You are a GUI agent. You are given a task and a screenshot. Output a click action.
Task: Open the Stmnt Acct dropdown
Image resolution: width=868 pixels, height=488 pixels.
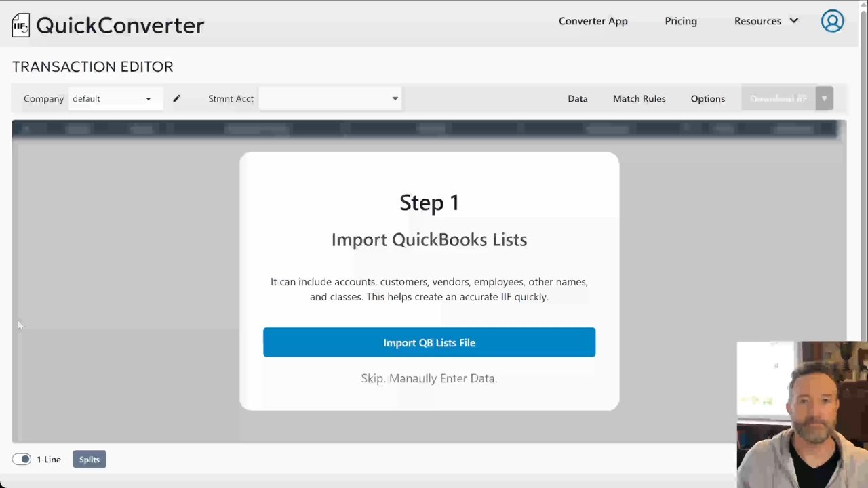[330, 98]
